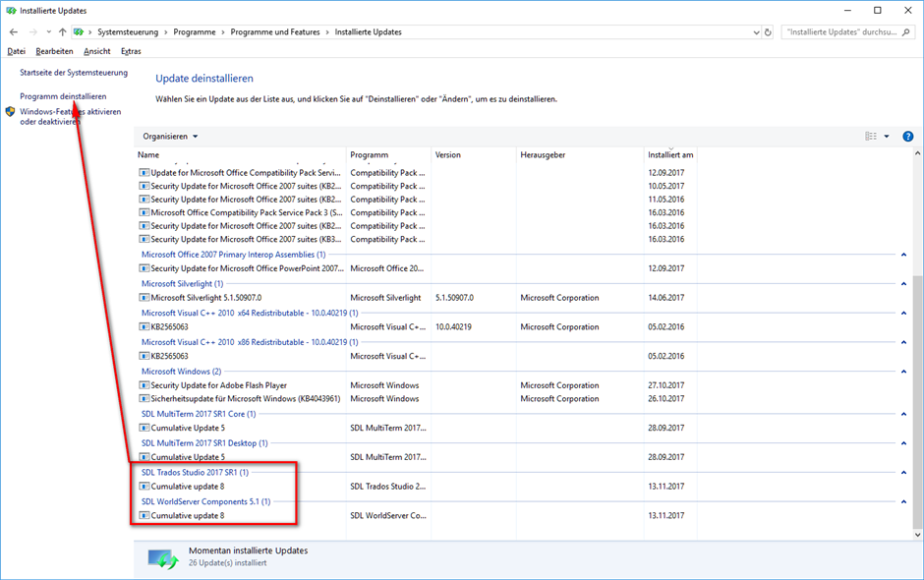
Task: Sort by the Herausgeber column header
Action: pos(543,155)
